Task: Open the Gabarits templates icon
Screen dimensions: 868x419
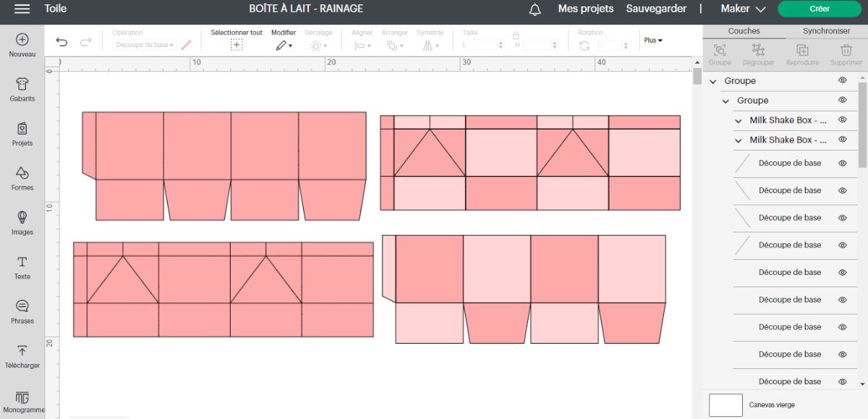Action: pyautogui.click(x=22, y=85)
